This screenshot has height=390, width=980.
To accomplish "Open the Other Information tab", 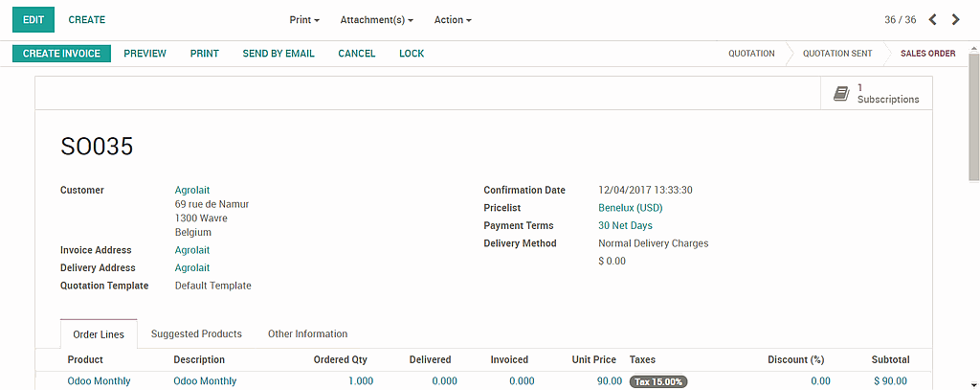I will [307, 333].
